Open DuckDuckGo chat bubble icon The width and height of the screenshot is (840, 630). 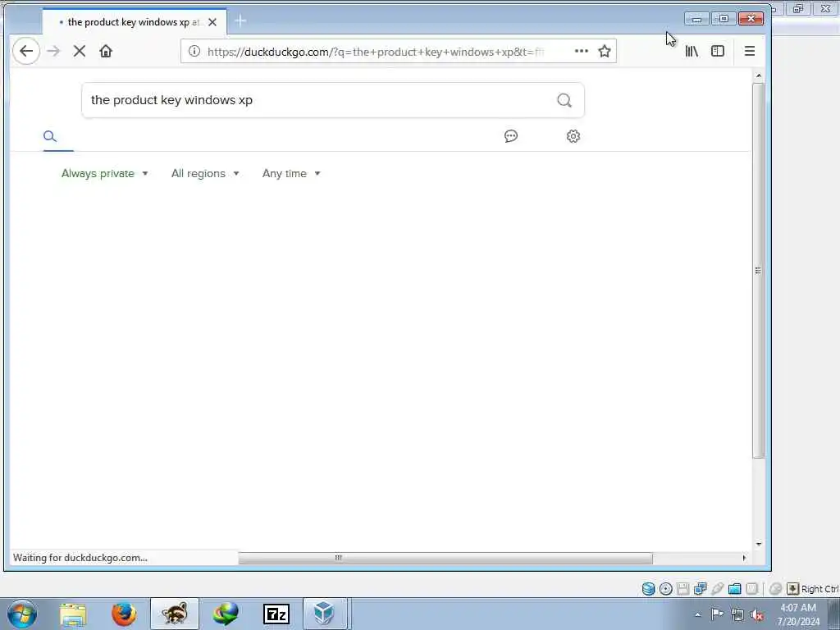coord(511,136)
